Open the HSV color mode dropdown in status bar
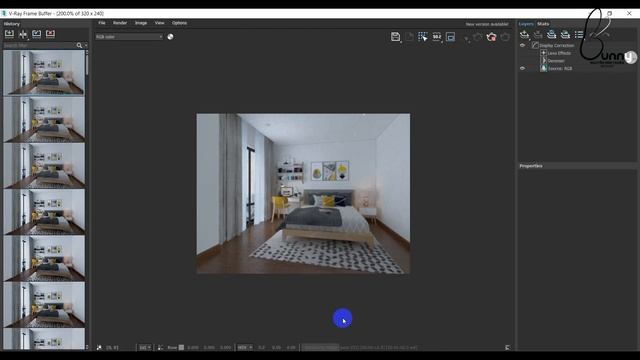640x360 pixels. coord(244,348)
